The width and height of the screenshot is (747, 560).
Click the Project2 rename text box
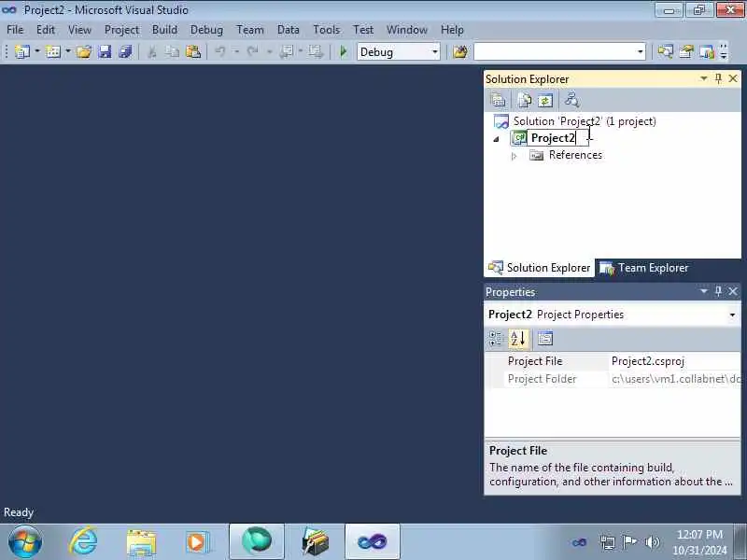[x=557, y=138]
